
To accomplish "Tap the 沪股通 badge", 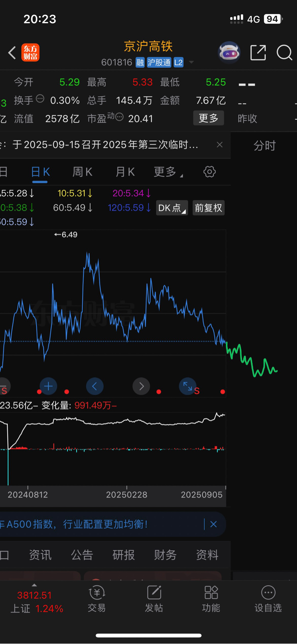I will tap(159, 62).
